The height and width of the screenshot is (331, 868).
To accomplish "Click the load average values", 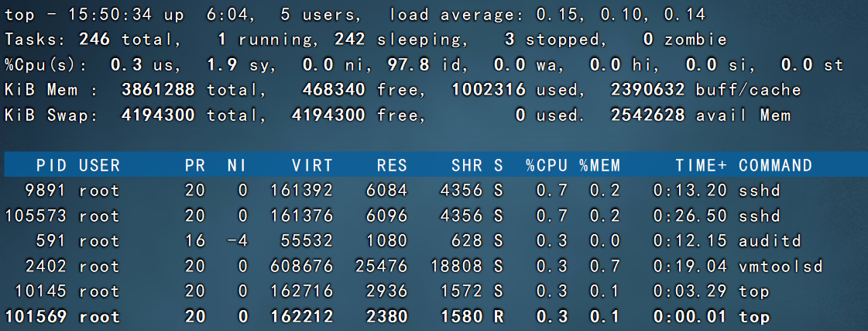I will tap(621, 15).
